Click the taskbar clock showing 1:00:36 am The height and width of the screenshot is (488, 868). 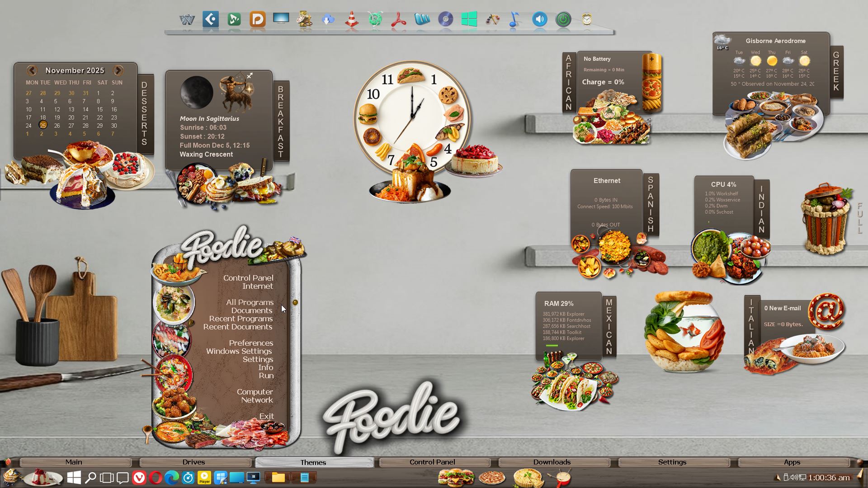click(x=829, y=478)
